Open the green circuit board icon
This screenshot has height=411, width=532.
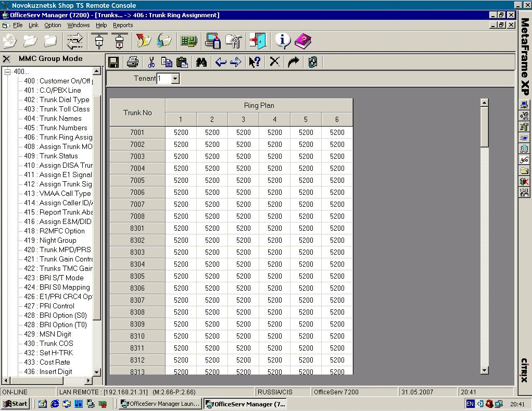point(188,41)
